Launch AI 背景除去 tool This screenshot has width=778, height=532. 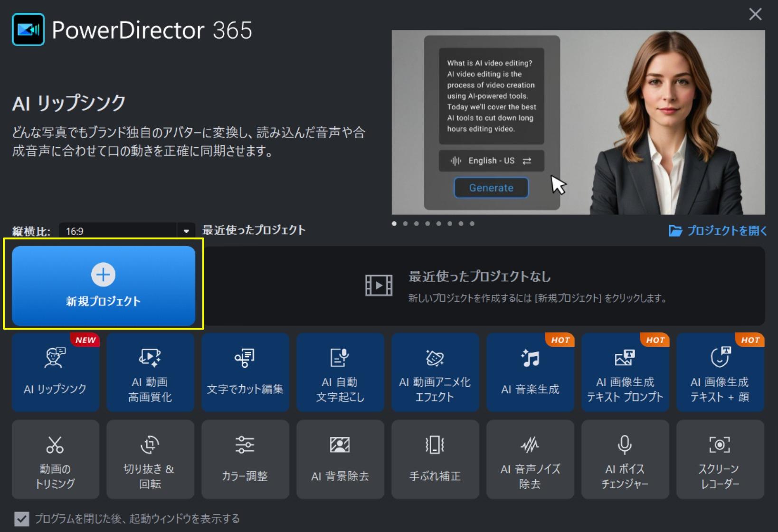click(x=340, y=459)
